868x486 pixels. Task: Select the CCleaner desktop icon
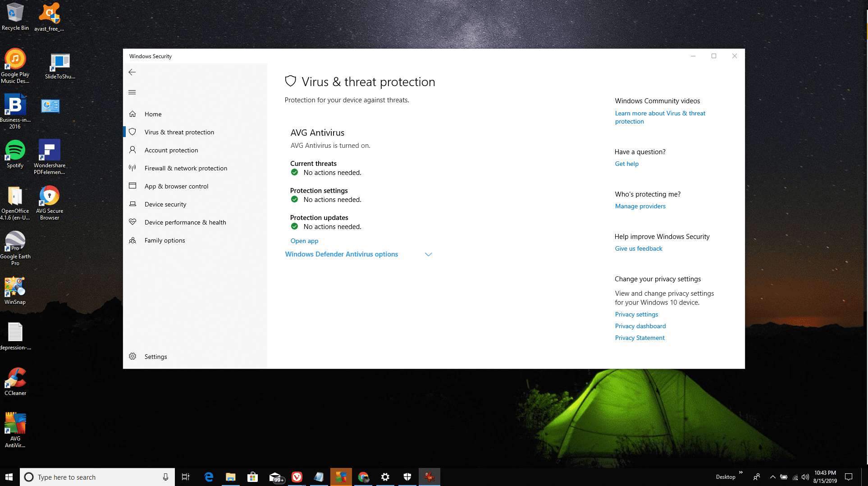click(15, 382)
